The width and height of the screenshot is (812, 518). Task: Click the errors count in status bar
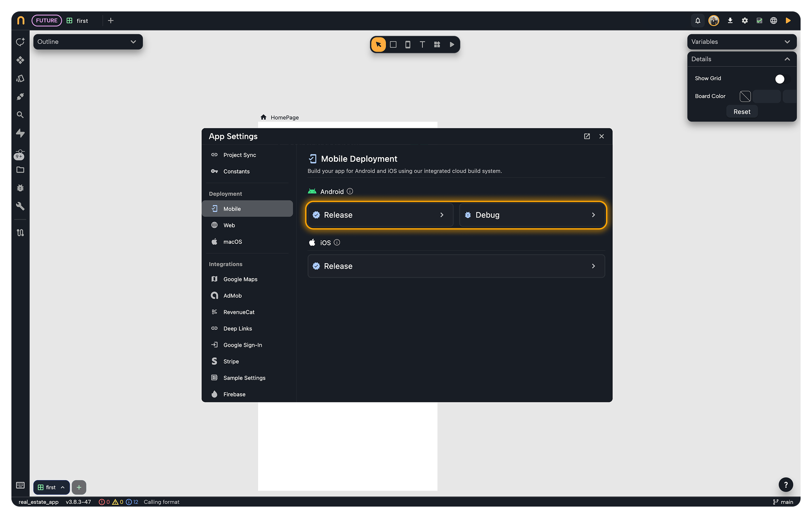pyautogui.click(x=104, y=502)
